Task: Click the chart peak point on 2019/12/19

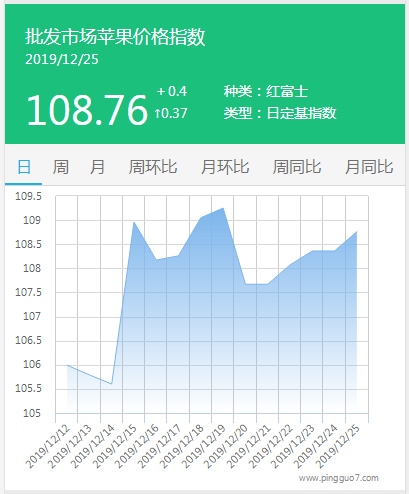Action: 223,208
